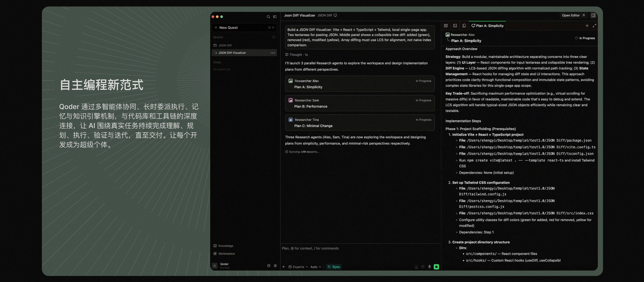Click the user prompt message bubble
644x282 pixels.
(x=360, y=37)
